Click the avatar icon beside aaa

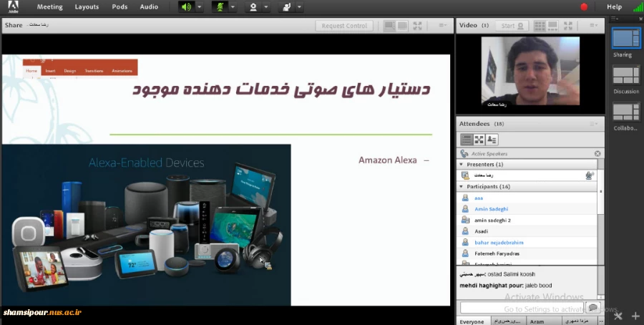click(x=465, y=198)
